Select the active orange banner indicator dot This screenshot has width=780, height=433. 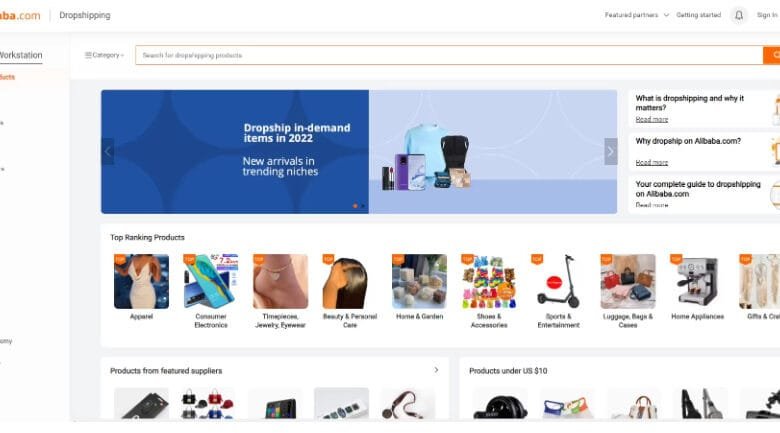click(x=354, y=206)
